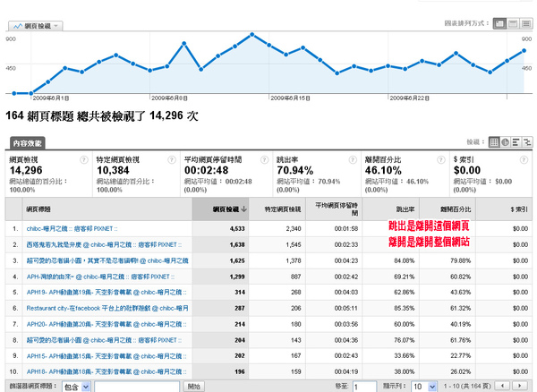Image resolution: width=537 pixels, height=392 pixels.
Task: Open the APH20 動畫第20集 link
Action: (107, 324)
